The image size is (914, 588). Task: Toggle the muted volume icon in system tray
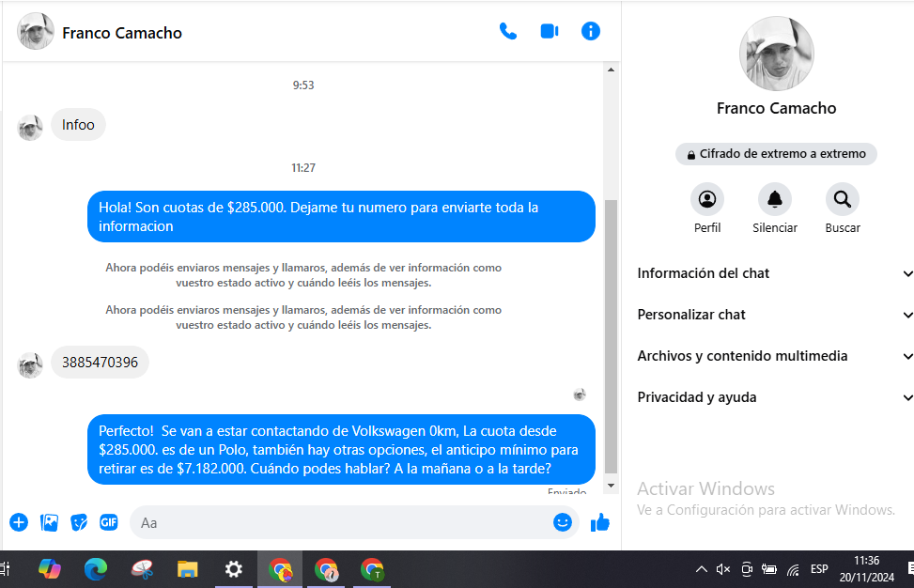(723, 569)
